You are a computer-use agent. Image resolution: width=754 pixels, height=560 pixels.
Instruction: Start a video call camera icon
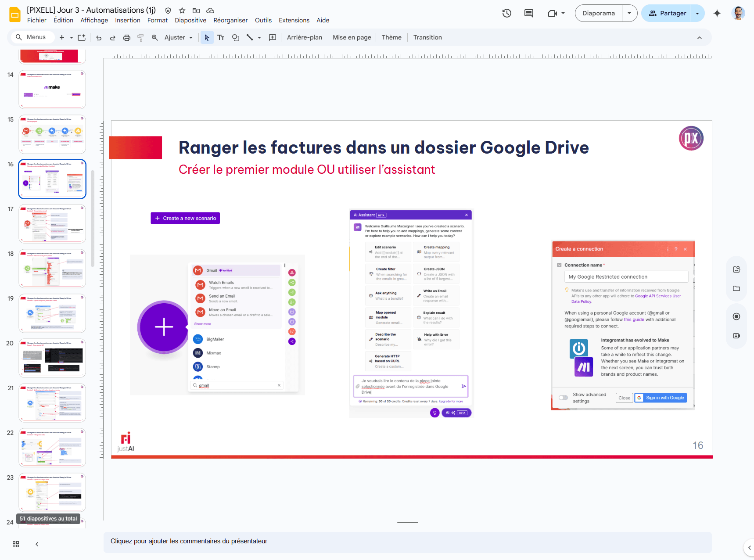coord(553,13)
